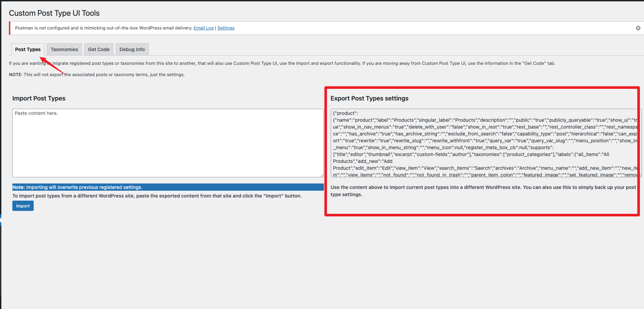The width and height of the screenshot is (644, 309).
Task: Click the export backup description text
Action: 483,191
